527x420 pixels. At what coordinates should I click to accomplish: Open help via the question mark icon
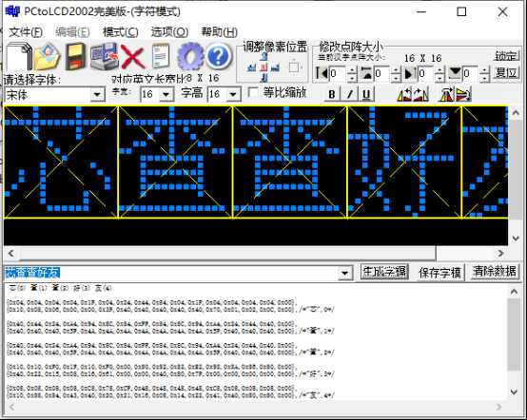[219, 56]
